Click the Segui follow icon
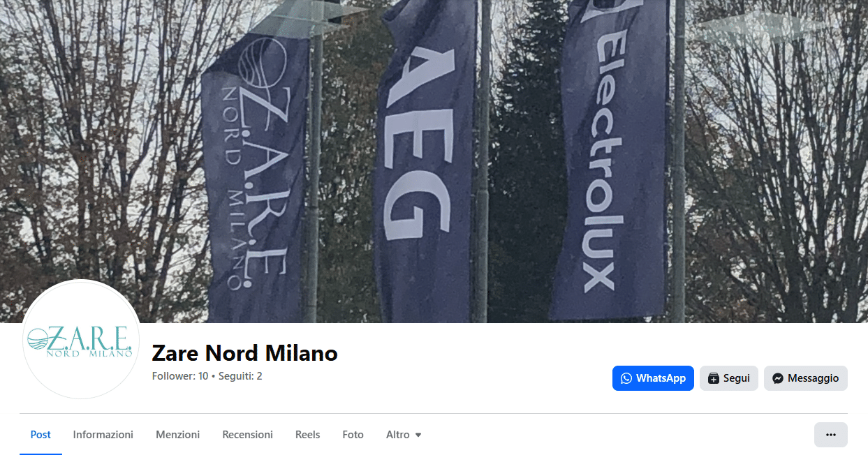The image size is (868, 455). pos(714,378)
